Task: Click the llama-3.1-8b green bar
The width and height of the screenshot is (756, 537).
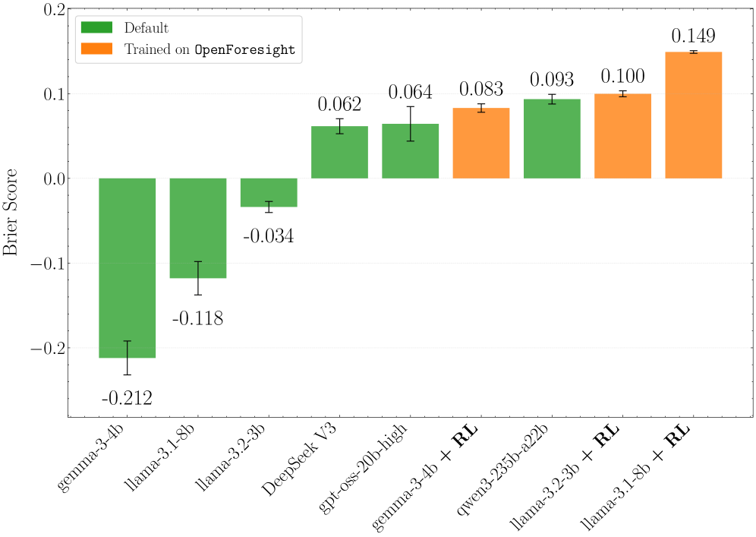Action: (198, 228)
